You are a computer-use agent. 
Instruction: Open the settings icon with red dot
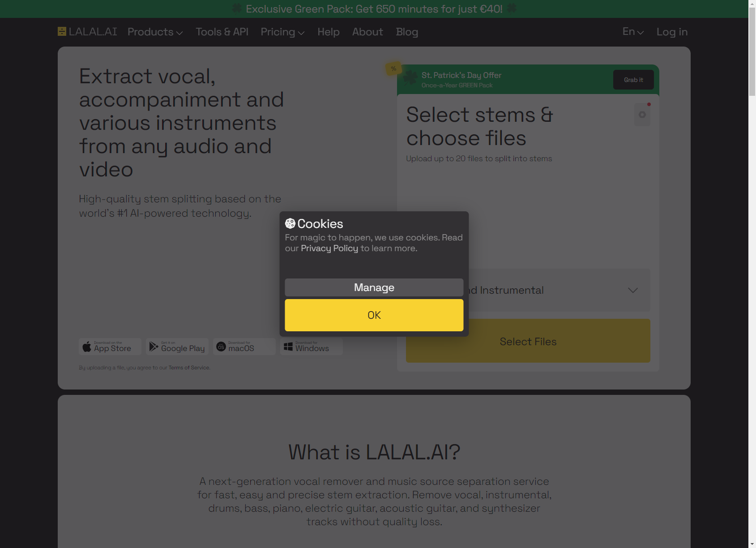(x=642, y=115)
